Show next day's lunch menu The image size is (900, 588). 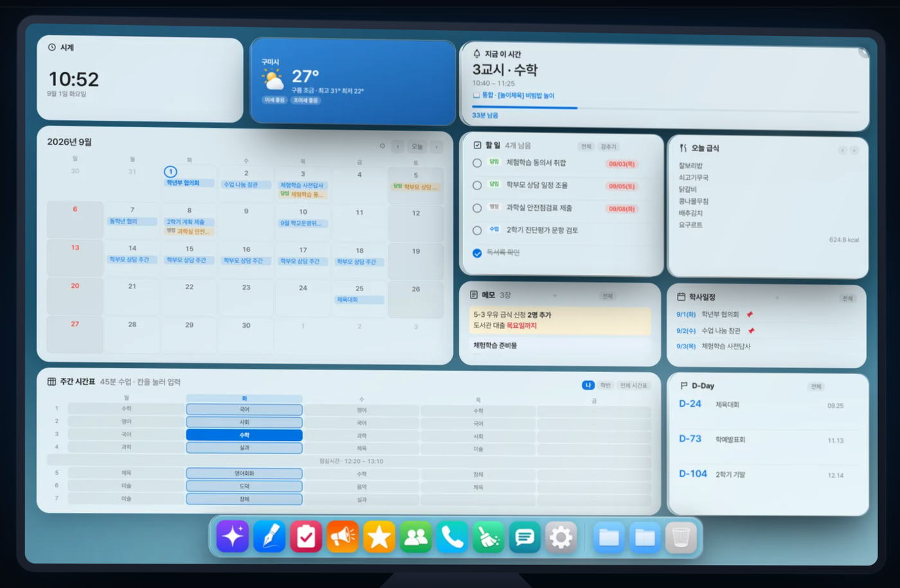(854, 150)
